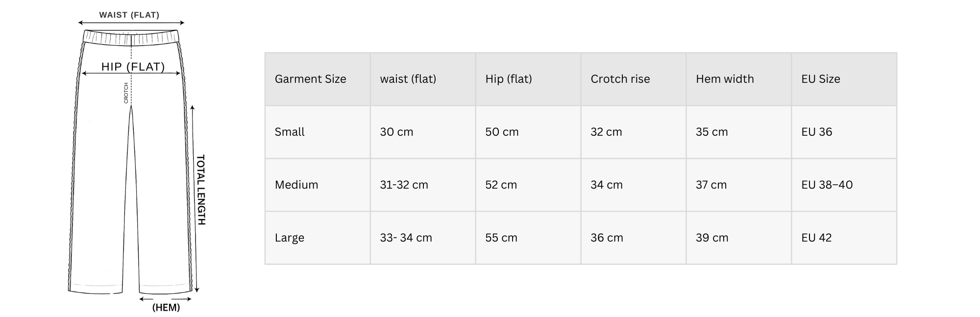Click the 31-32 cm waist cell

[x=404, y=185]
